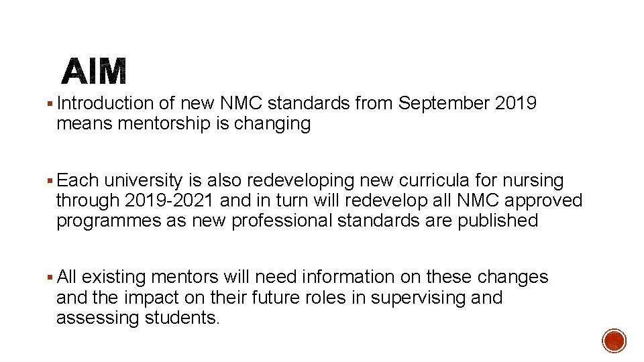This screenshot has width=644, height=362.
Task: Click the line 'means mentorship is changing'
Action: [184, 123]
